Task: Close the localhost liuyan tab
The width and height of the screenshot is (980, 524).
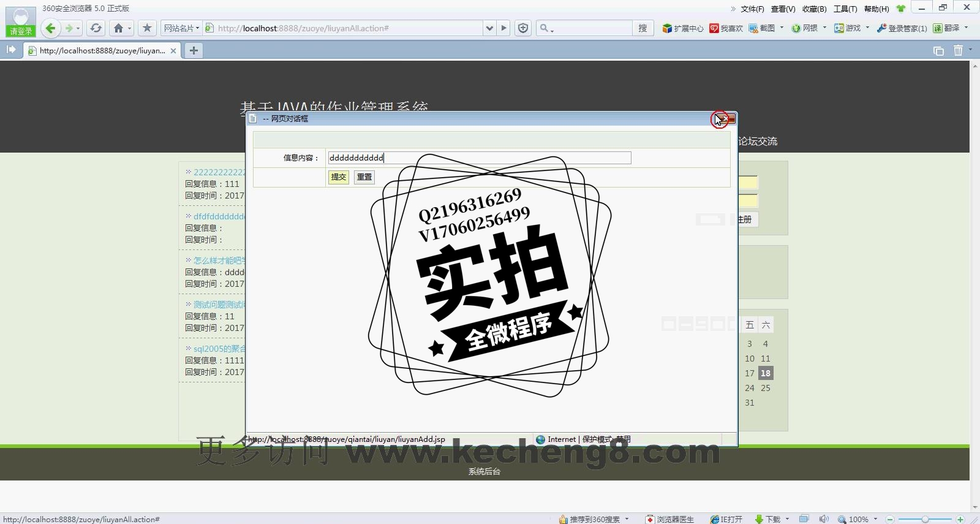Action: 173,51
